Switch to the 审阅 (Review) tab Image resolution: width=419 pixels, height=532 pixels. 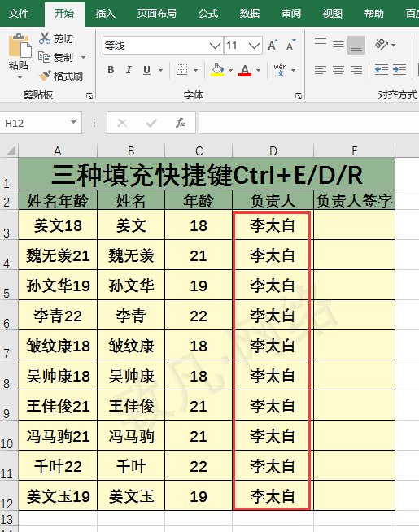click(291, 14)
